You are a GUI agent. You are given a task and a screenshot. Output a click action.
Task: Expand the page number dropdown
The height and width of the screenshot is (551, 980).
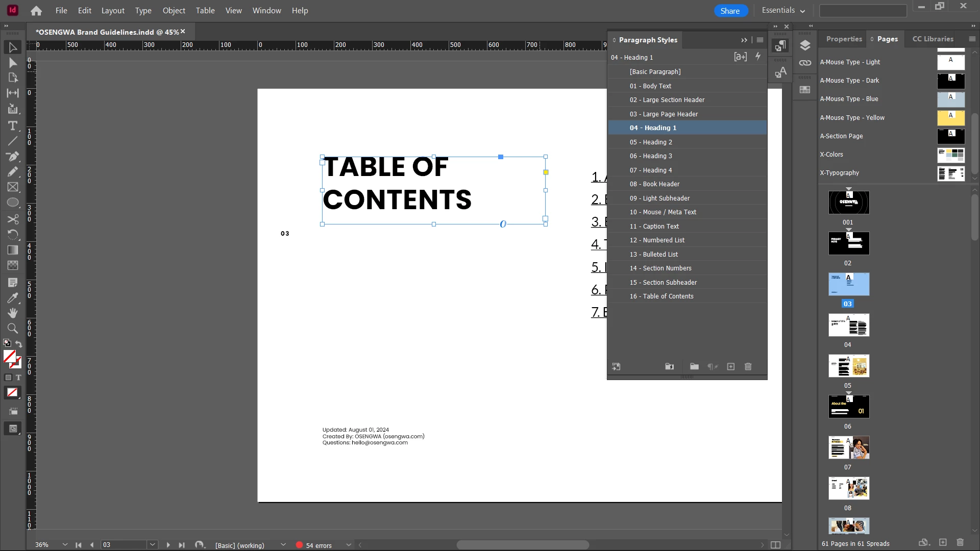152,545
